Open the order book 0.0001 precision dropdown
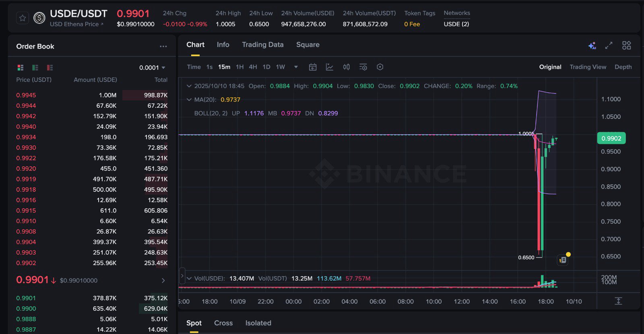Viewport: 644px width, 334px height. [x=152, y=68]
